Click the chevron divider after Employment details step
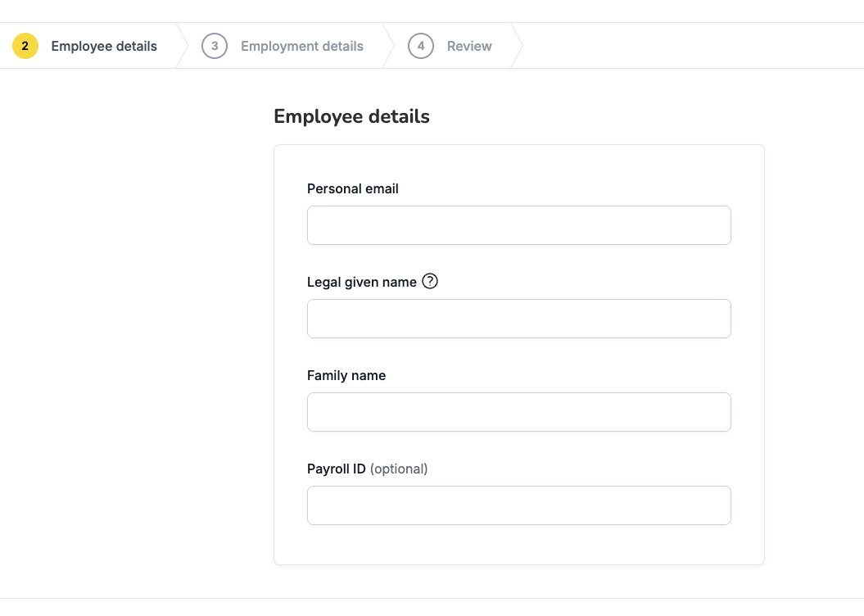864x616 pixels. click(388, 46)
